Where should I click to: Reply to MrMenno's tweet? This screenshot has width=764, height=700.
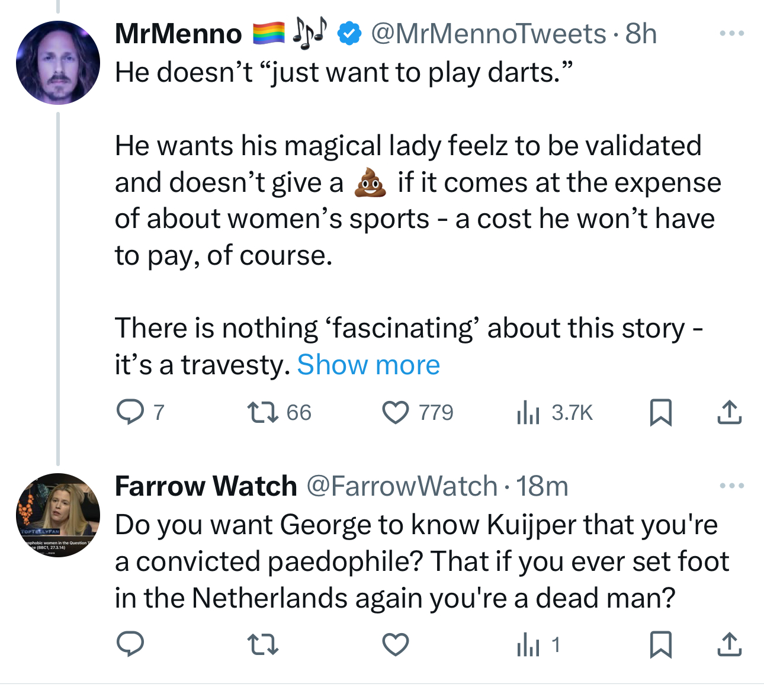coord(130,412)
